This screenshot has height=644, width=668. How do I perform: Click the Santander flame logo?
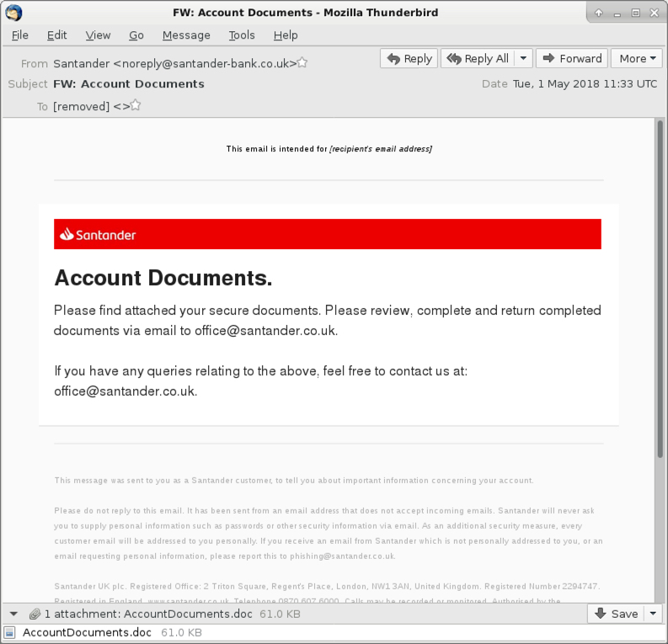pos(67,234)
